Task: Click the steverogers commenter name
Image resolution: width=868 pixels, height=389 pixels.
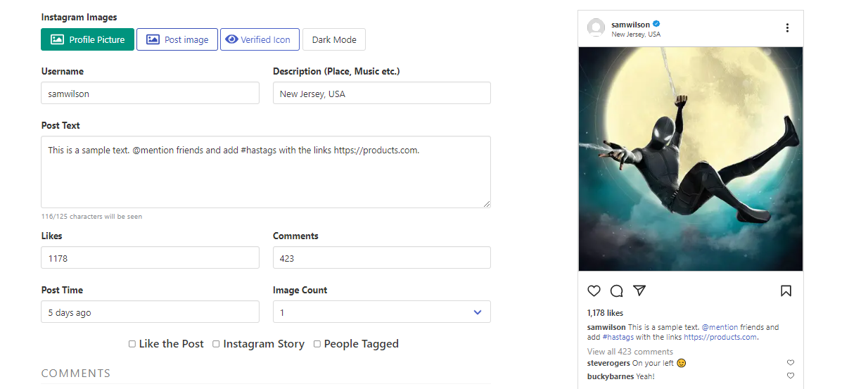Action: 608,363
